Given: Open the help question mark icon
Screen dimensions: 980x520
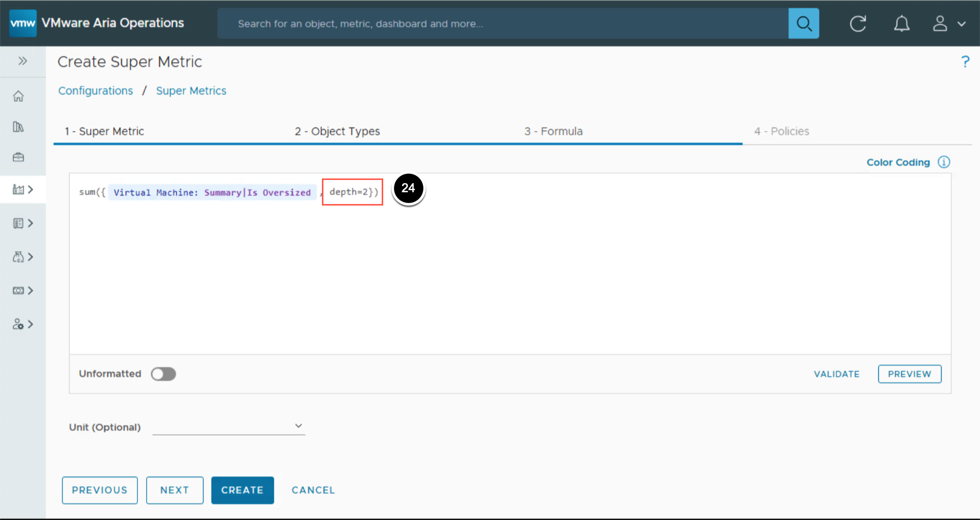Looking at the screenshot, I should (965, 62).
